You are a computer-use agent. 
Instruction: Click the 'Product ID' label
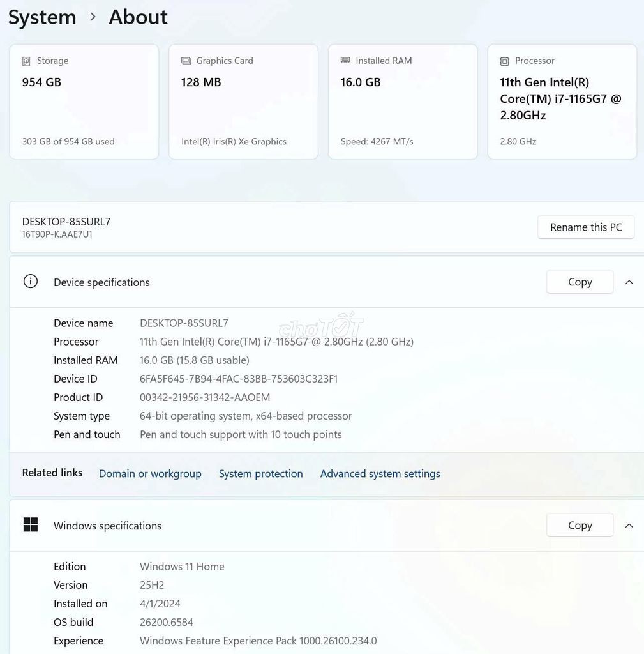[x=78, y=397]
